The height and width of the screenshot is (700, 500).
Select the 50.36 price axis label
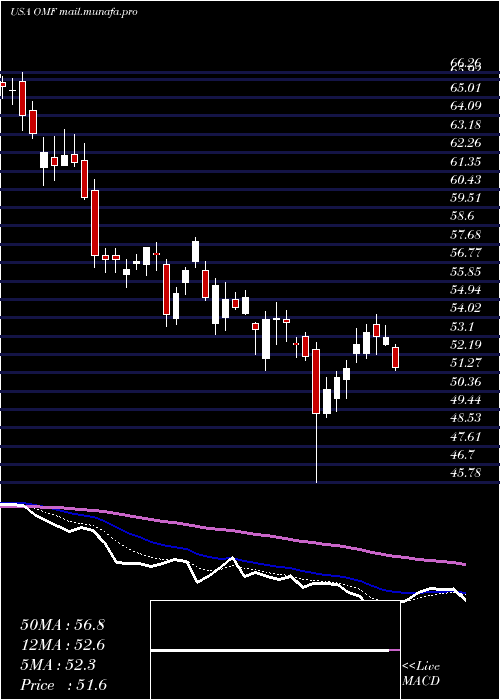coord(466,382)
